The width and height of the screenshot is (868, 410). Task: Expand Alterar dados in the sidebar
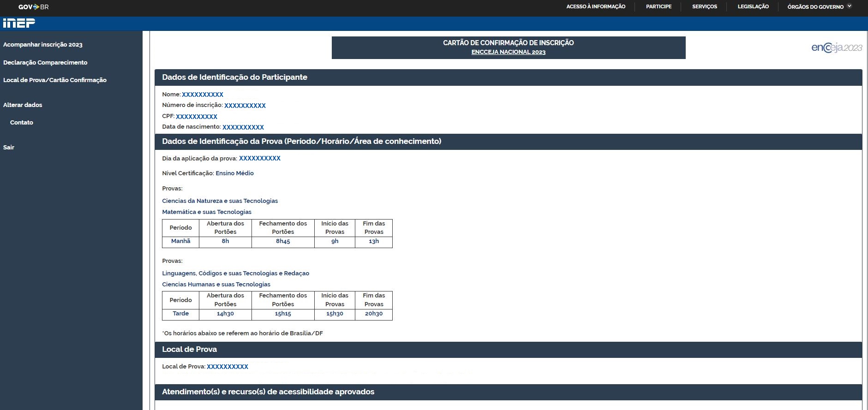23,105
